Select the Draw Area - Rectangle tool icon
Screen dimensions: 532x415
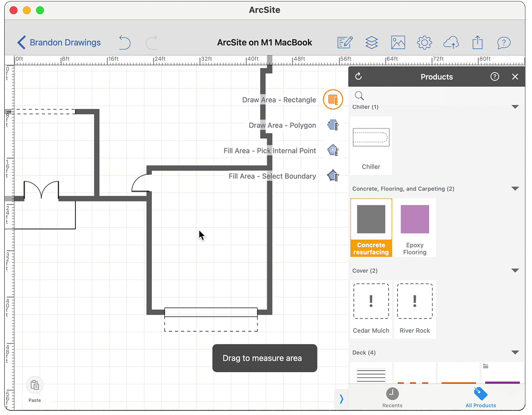point(333,99)
